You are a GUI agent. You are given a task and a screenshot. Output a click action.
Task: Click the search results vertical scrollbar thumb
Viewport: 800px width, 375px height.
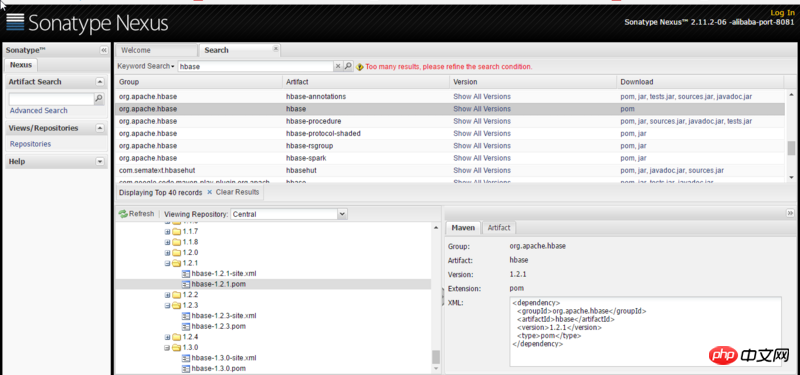click(791, 147)
